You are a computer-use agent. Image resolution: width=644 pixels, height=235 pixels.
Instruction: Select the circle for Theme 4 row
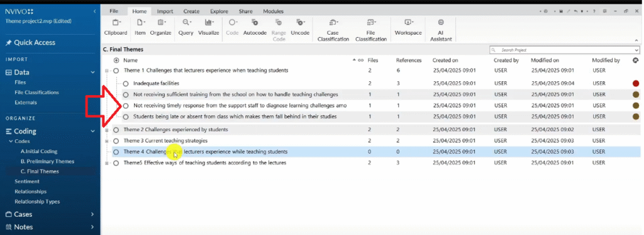coord(116,152)
